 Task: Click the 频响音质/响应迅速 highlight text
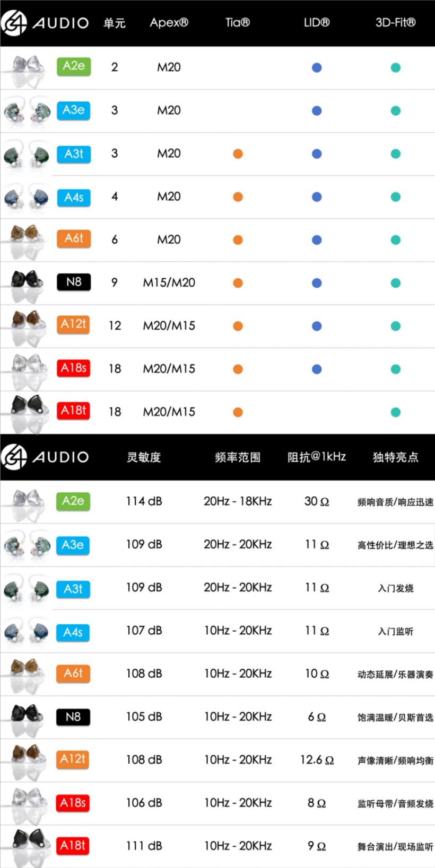point(395,502)
